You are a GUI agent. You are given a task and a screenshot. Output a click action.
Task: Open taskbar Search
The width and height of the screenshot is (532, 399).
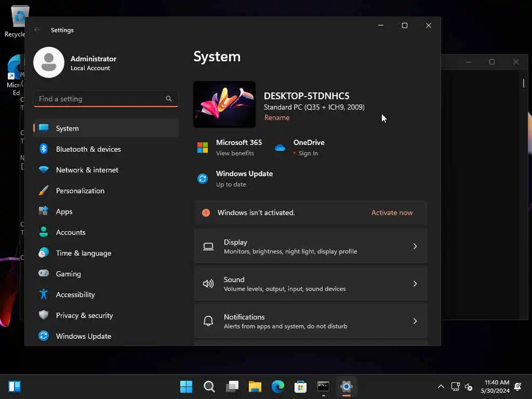click(x=209, y=387)
